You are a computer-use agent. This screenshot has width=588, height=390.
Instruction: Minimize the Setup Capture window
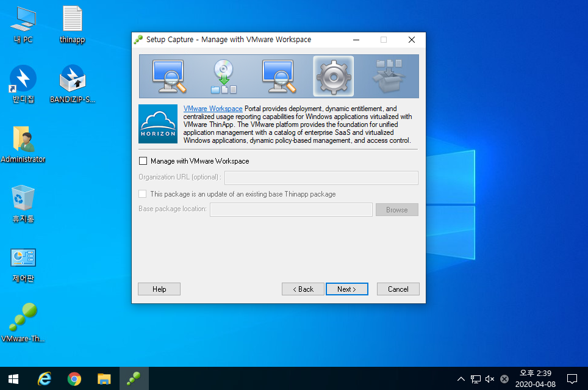tap(356, 40)
